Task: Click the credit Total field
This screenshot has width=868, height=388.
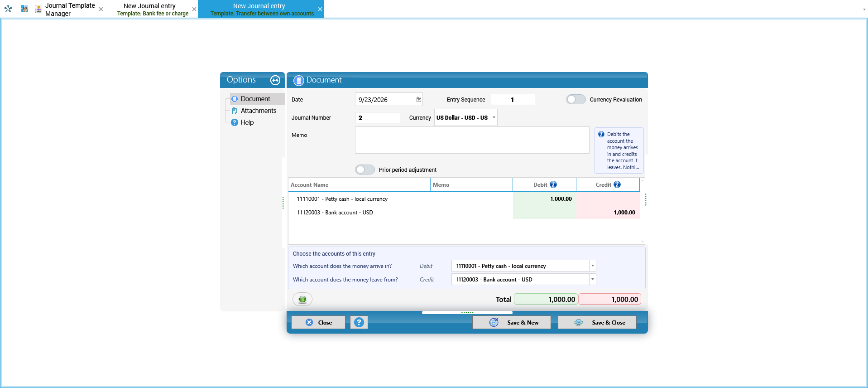Action: 609,299
